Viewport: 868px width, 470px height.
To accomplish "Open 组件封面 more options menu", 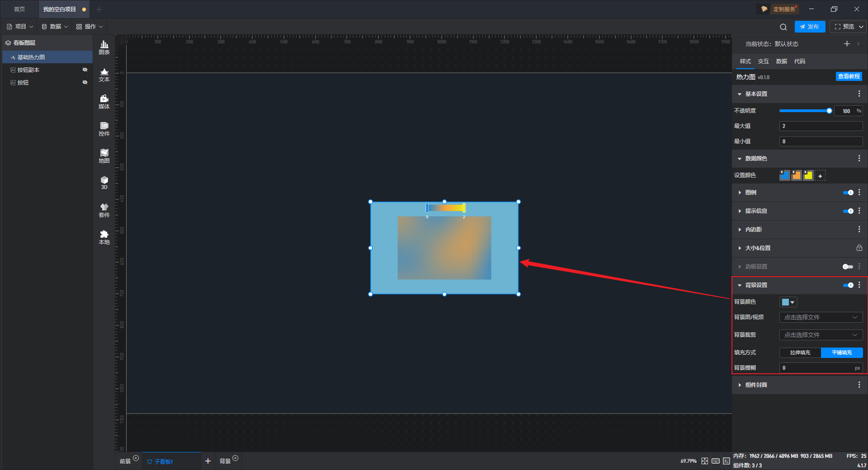I will coord(859,385).
